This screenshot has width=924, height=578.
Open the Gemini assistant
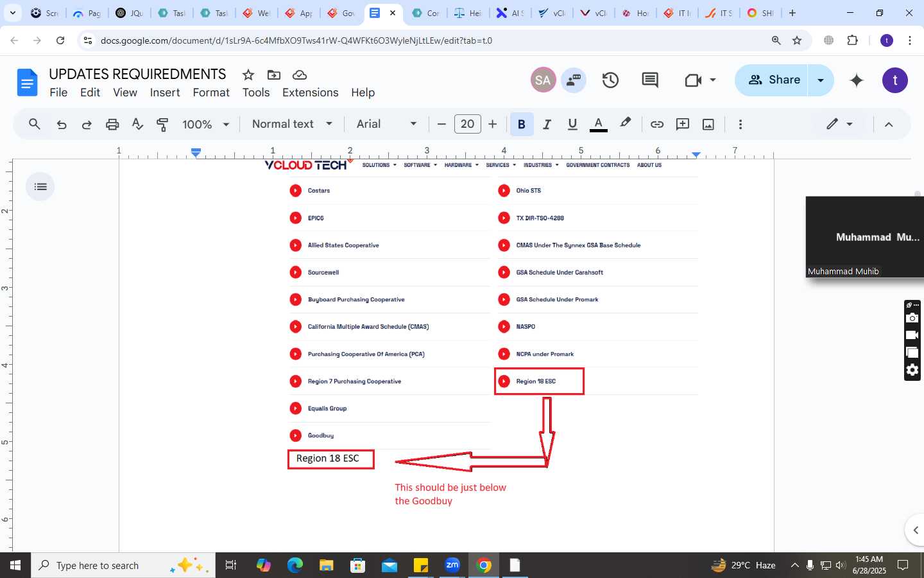tap(857, 80)
